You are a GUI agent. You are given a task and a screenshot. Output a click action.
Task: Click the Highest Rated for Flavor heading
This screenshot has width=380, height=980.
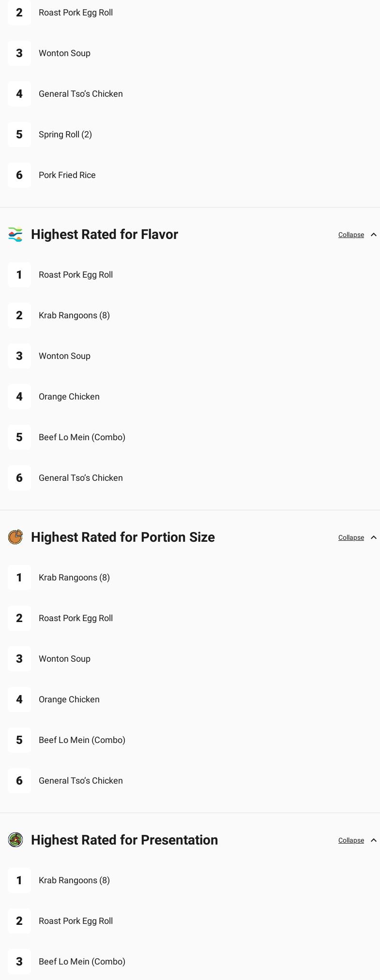pos(105,235)
